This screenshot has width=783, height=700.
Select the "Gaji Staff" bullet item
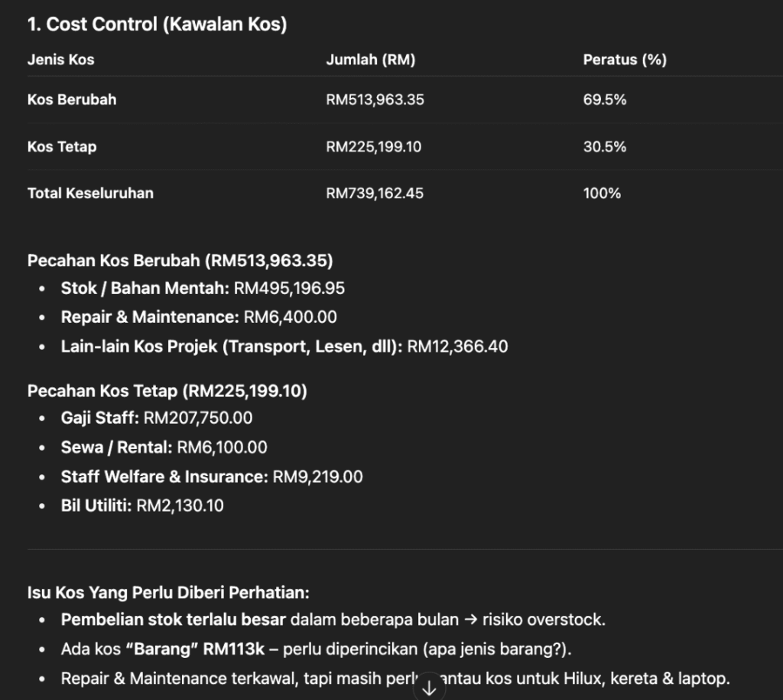click(x=157, y=418)
